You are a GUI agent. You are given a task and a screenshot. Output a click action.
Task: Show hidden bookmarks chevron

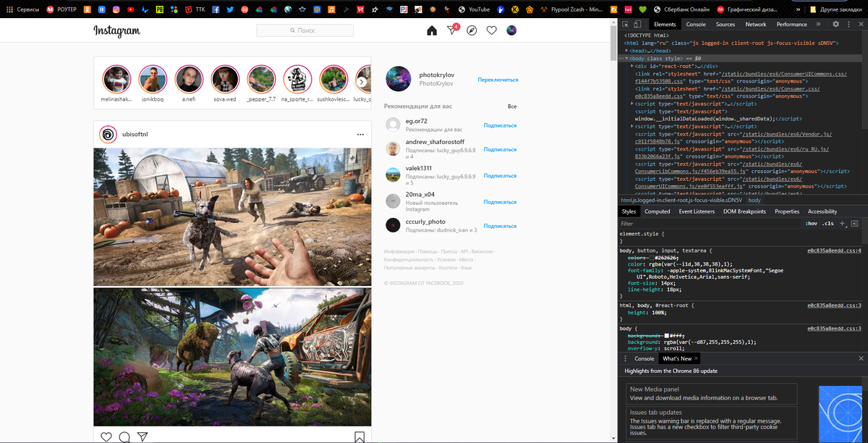(797, 9)
